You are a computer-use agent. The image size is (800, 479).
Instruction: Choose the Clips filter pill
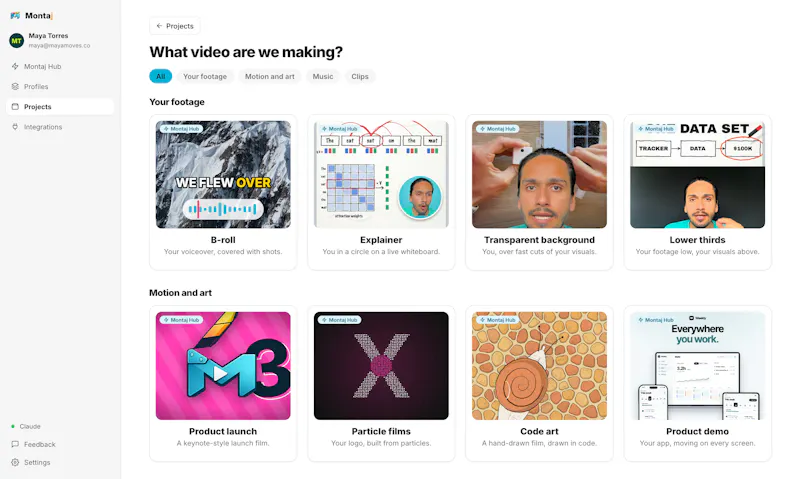point(360,77)
